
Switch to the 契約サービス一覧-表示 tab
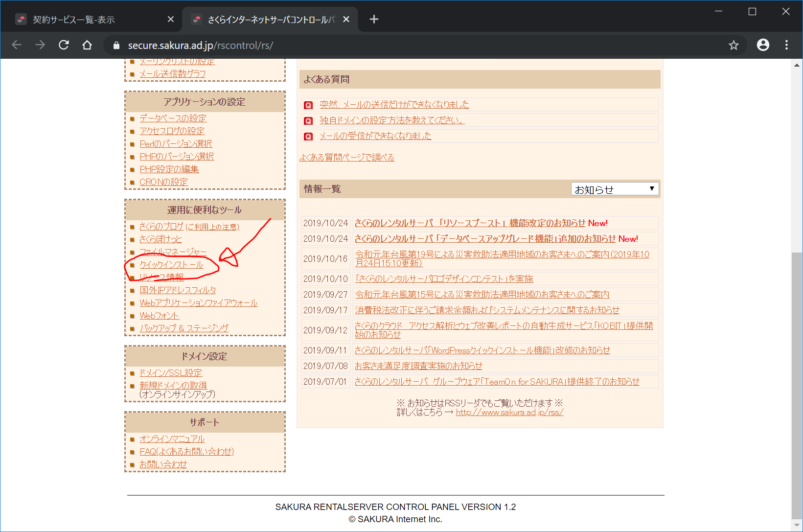point(92,19)
